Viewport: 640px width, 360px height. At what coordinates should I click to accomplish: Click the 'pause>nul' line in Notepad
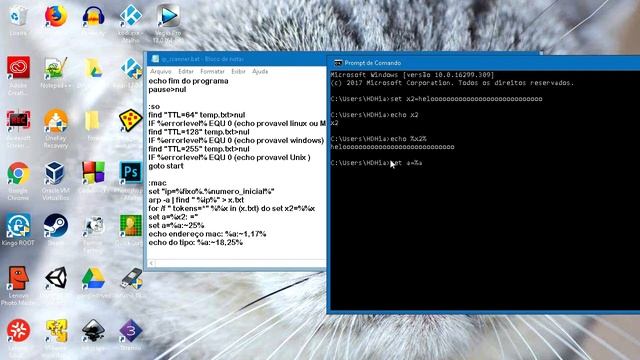[167, 89]
